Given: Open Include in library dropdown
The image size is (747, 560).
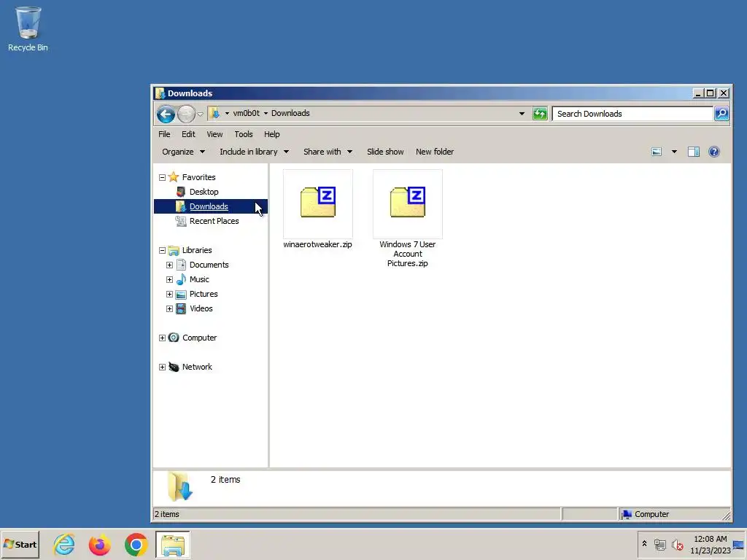Looking at the screenshot, I should tap(254, 152).
